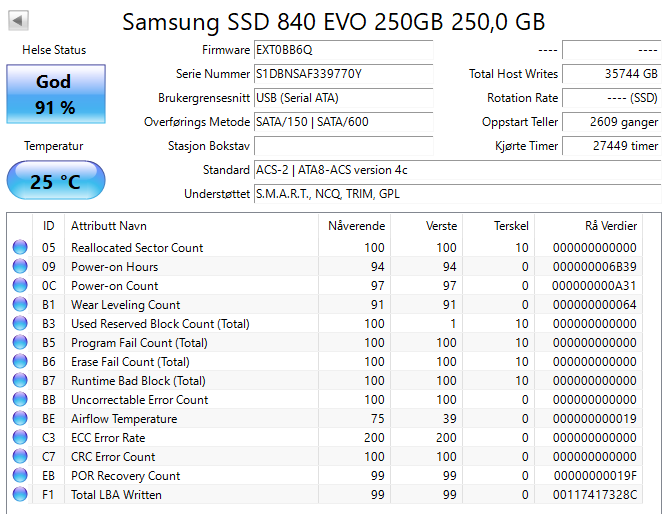The width and height of the screenshot is (669, 514).
Task: Open the God 91 % health status button
Action: click(55, 94)
